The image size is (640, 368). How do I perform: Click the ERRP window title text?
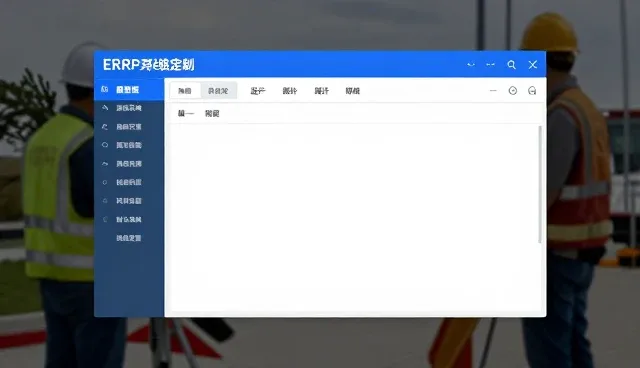pyautogui.click(x=149, y=64)
